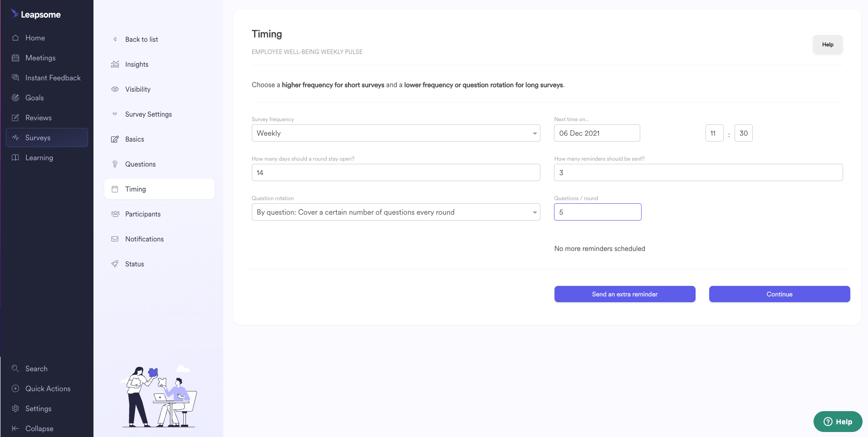Open the Goals target icon
The height and width of the screenshot is (437, 868).
point(15,98)
